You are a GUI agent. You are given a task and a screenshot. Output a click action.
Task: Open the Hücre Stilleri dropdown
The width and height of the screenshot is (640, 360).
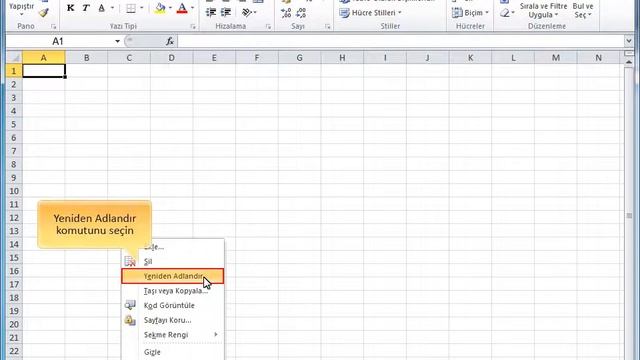[370, 13]
